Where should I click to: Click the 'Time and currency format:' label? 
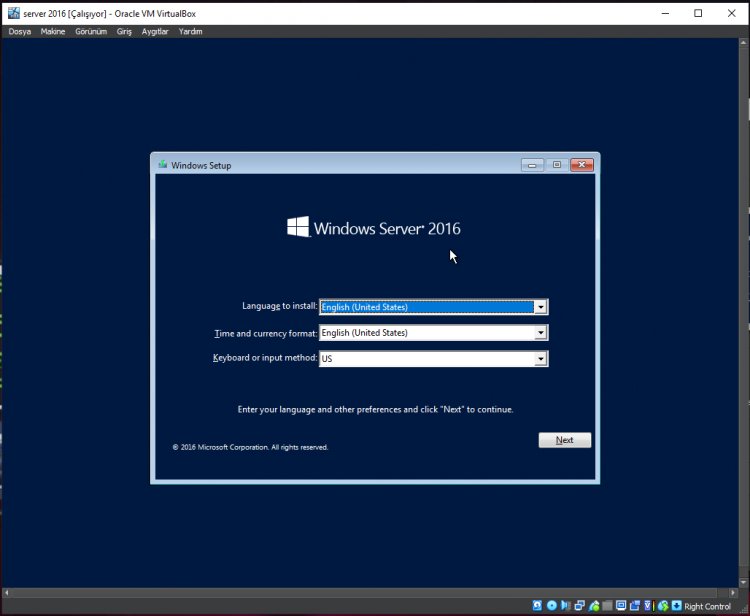[265, 333]
